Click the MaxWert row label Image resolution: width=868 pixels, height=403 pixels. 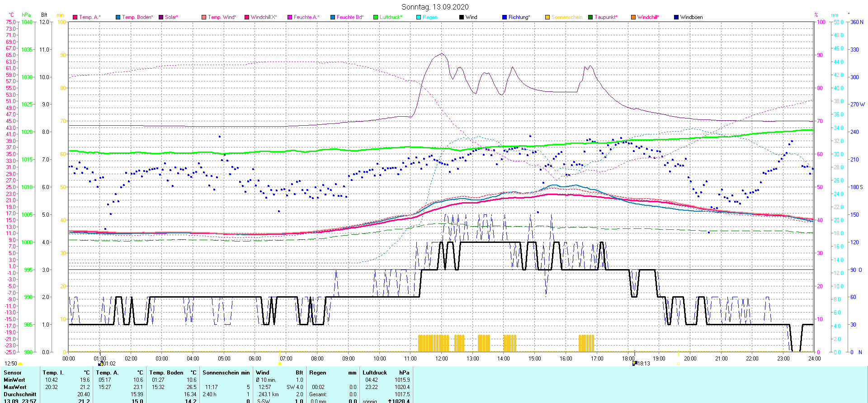click(x=15, y=387)
